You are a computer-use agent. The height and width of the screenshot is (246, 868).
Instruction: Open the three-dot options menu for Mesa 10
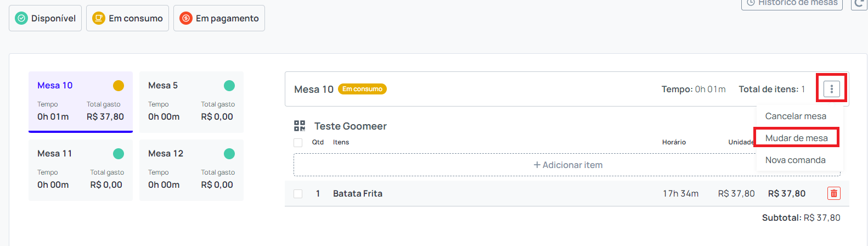[x=832, y=89]
